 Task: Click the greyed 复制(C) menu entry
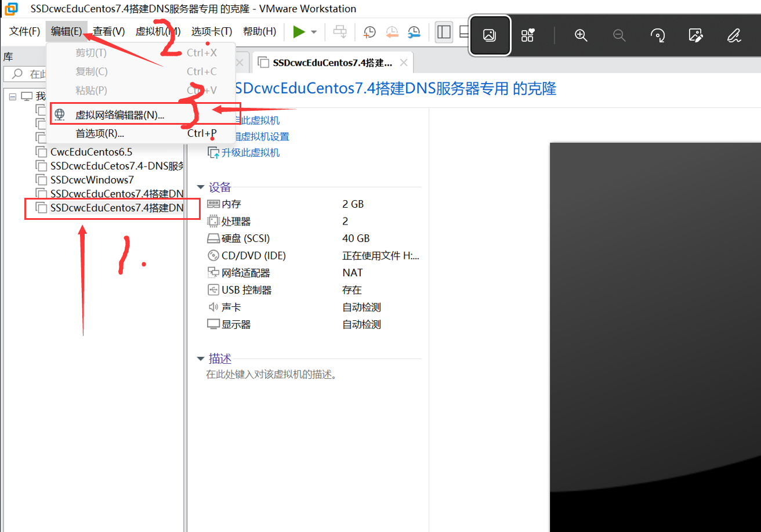141,71
